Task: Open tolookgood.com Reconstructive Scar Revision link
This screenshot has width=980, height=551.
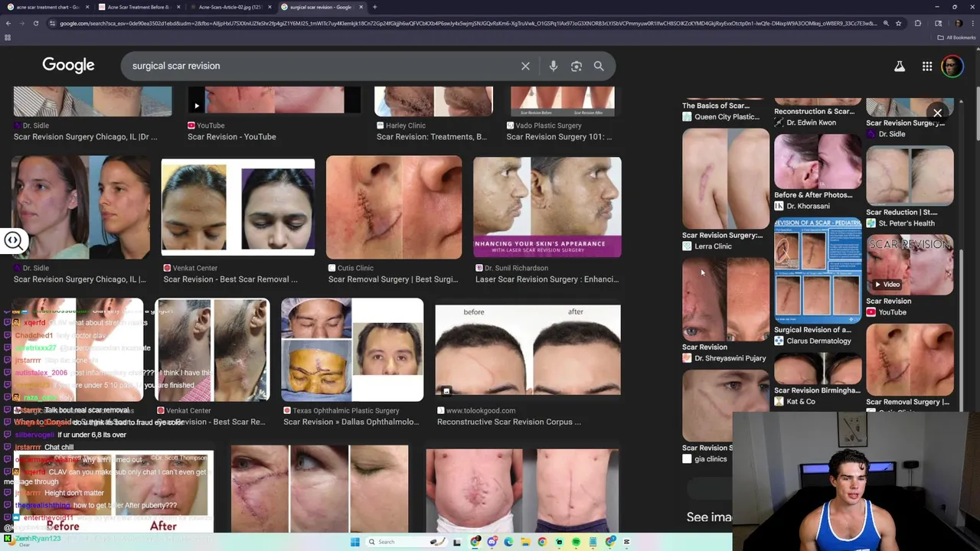Action: click(509, 422)
